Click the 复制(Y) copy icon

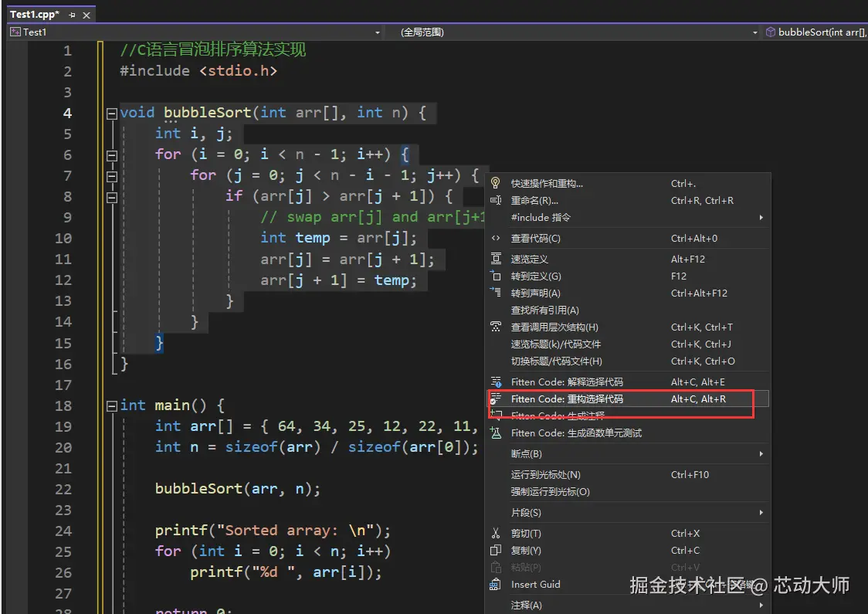click(x=496, y=551)
